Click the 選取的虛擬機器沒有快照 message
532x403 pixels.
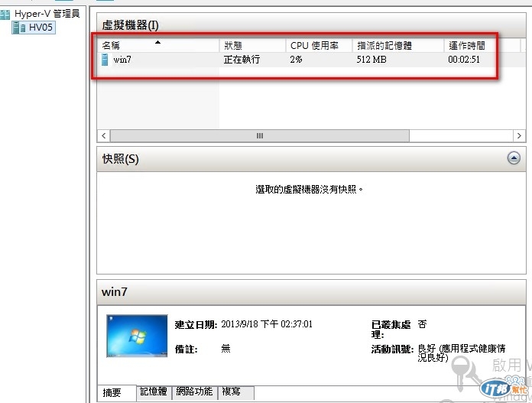tap(309, 189)
